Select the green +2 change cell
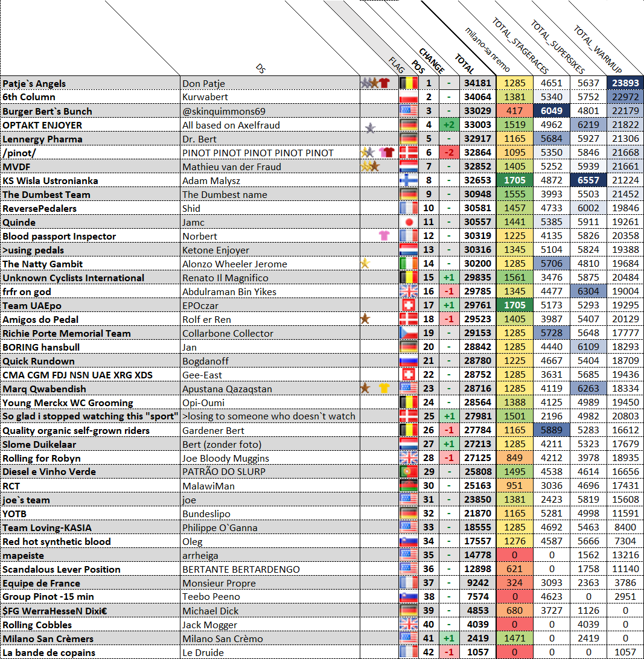This screenshot has height=659, width=644. [x=449, y=124]
